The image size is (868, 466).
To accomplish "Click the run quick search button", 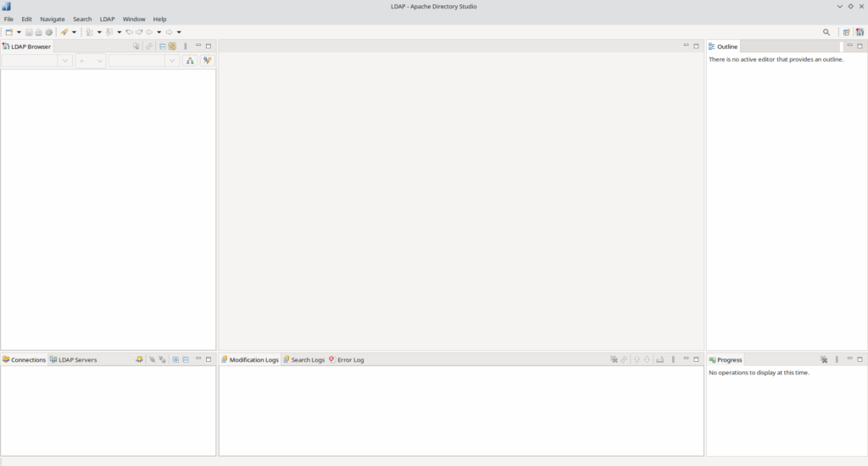I will click(x=207, y=60).
